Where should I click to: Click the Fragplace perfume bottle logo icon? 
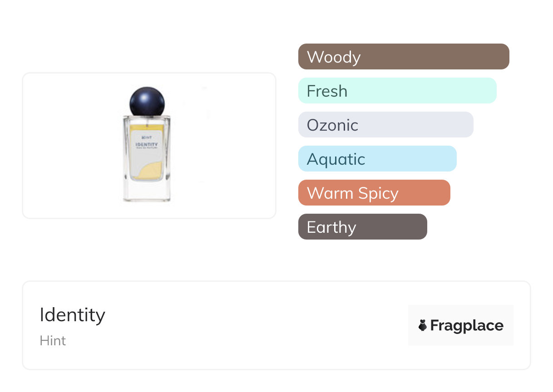point(423,325)
